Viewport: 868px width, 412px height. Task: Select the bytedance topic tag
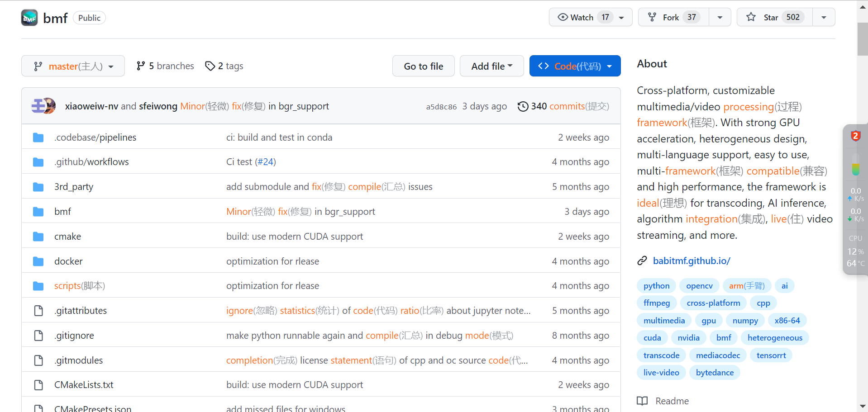pos(715,373)
